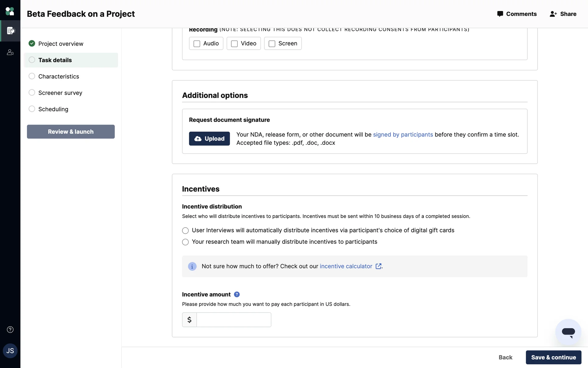Click the info icon in calculator notice

[192, 266]
